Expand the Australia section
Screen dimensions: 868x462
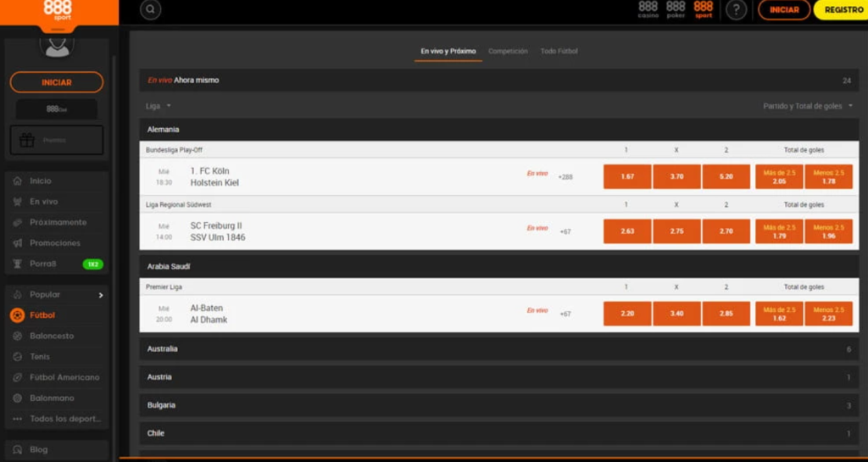click(x=498, y=349)
